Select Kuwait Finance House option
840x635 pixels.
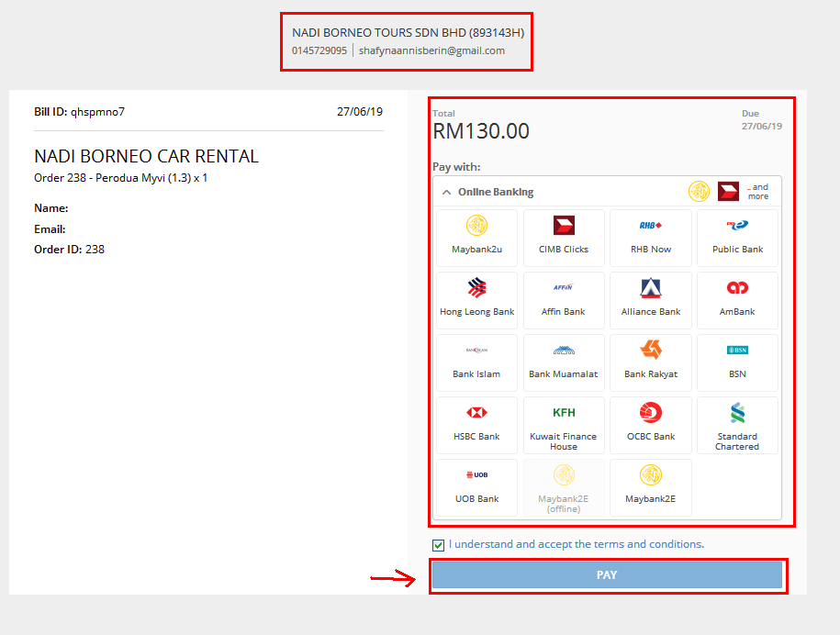(x=564, y=424)
